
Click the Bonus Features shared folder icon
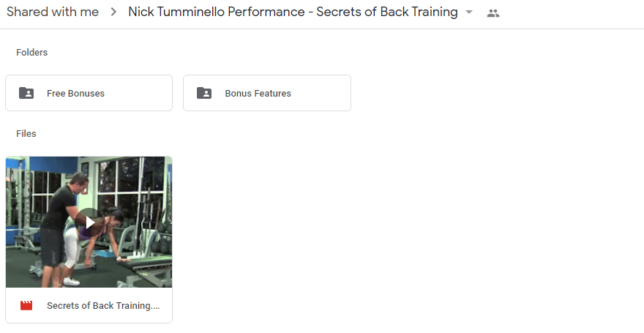click(x=204, y=93)
